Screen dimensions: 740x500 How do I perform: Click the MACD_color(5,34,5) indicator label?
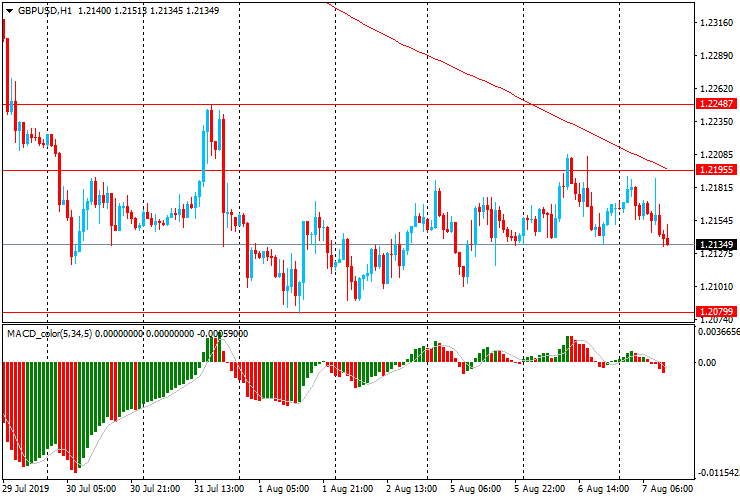tap(50, 334)
